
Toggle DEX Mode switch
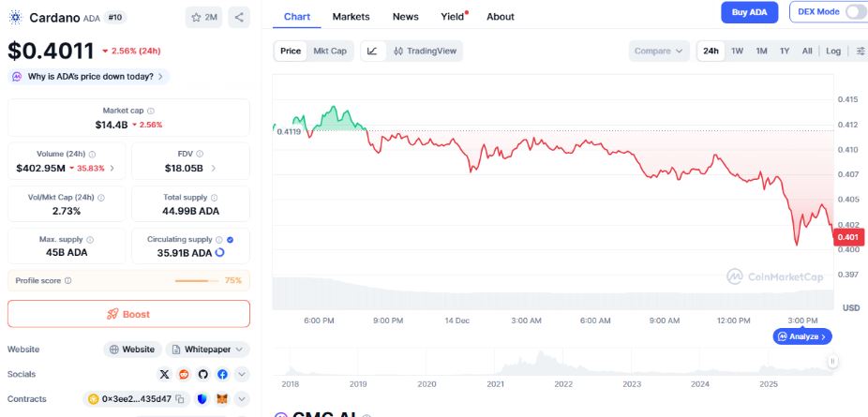[855, 12]
